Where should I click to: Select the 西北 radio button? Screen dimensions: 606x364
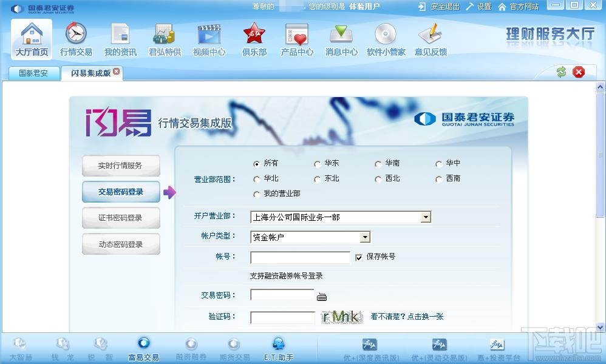click(x=378, y=179)
